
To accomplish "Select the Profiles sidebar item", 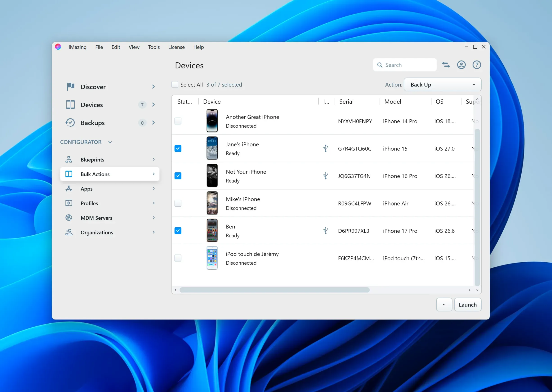I will [110, 203].
